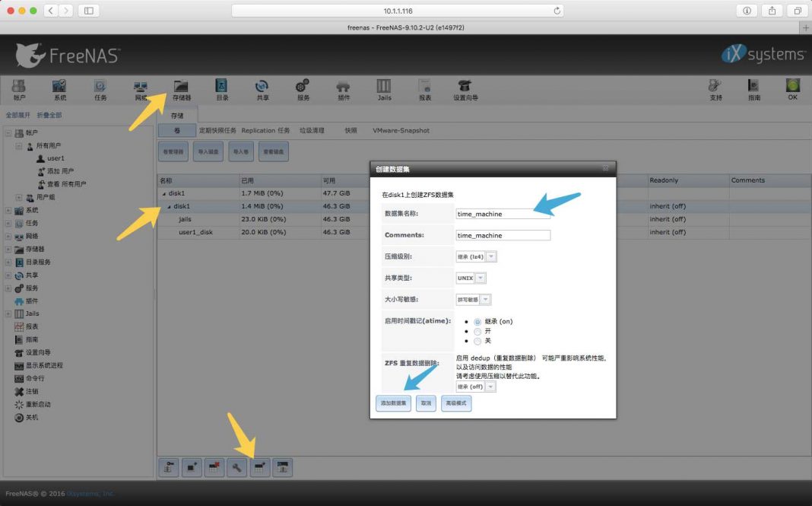Select the 关 atime radio option
812x506 pixels.
click(x=477, y=341)
